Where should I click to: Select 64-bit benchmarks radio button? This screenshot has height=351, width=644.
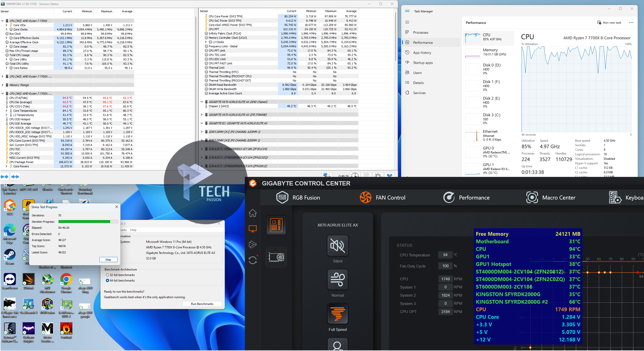click(x=108, y=281)
